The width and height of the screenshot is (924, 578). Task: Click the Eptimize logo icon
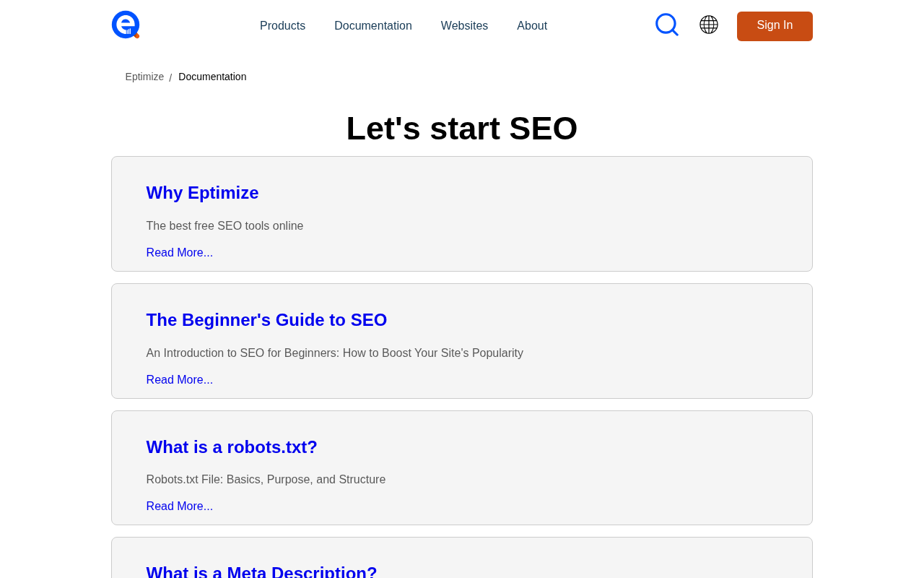click(126, 25)
